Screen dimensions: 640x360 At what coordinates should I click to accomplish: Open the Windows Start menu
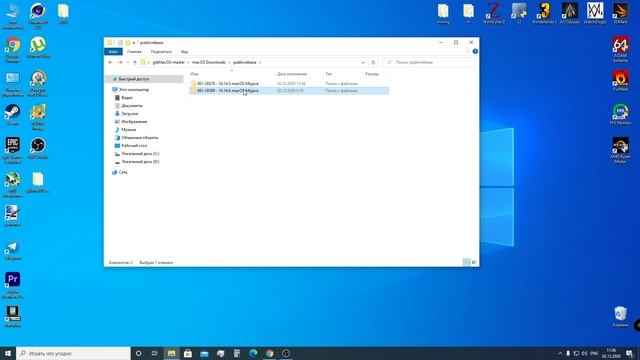tap(8, 353)
